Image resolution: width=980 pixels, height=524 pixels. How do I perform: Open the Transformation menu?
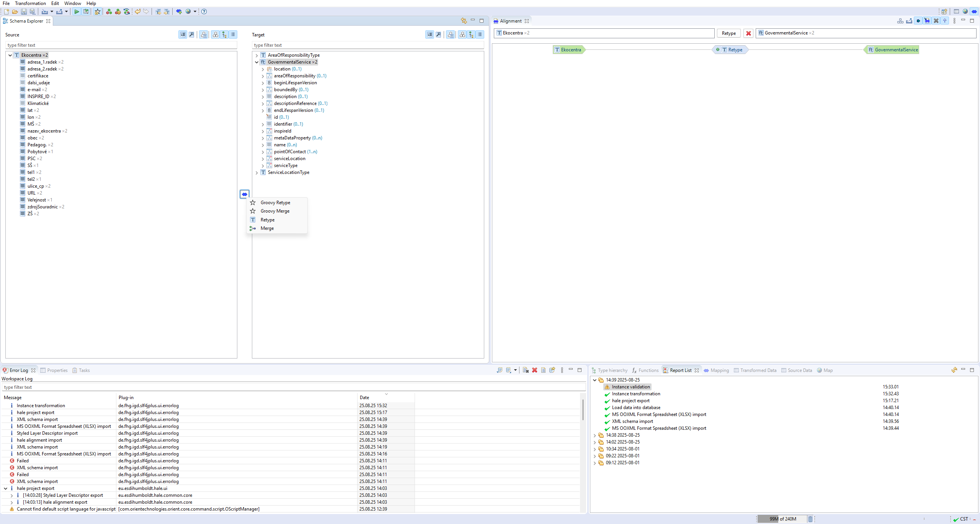[x=30, y=3]
